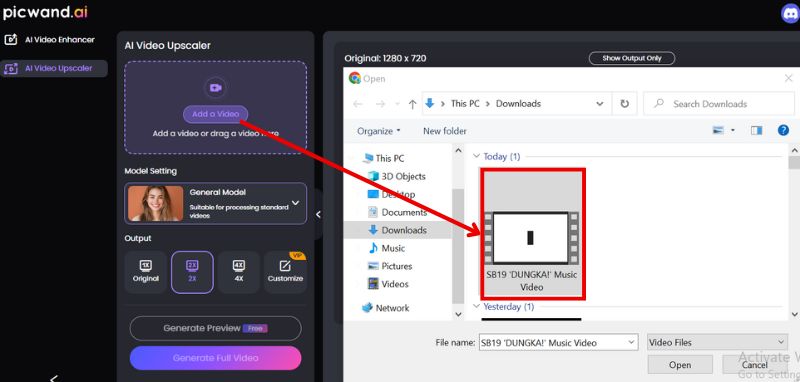Go back in Open dialog
800x382 pixels.
click(358, 104)
